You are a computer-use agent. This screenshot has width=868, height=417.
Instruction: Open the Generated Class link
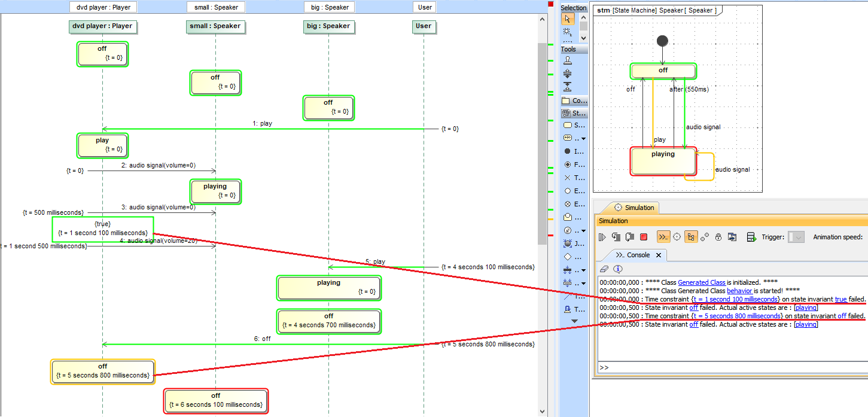click(701, 282)
